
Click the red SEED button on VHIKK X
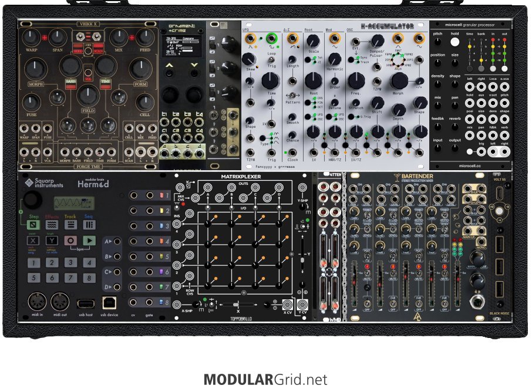coord(78,47)
